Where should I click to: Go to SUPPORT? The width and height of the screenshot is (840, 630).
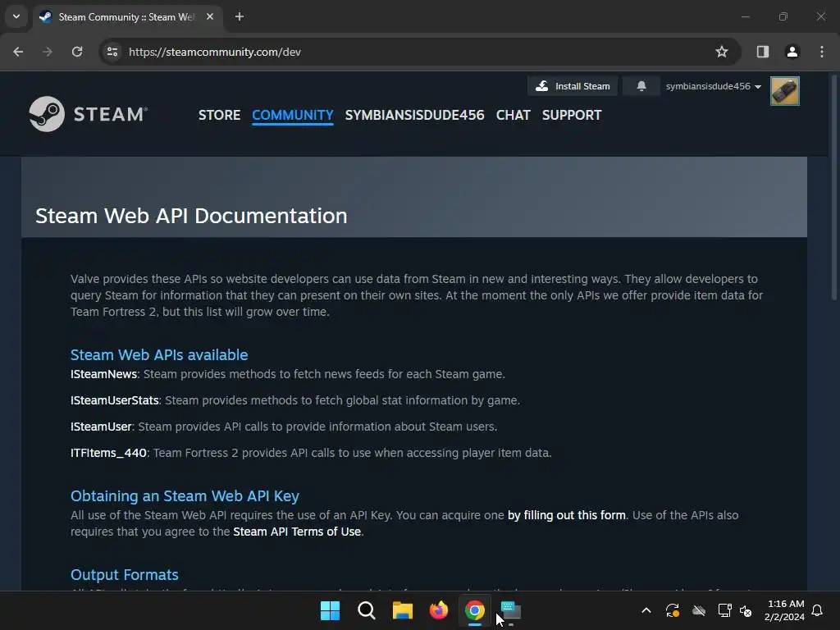coord(572,115)
